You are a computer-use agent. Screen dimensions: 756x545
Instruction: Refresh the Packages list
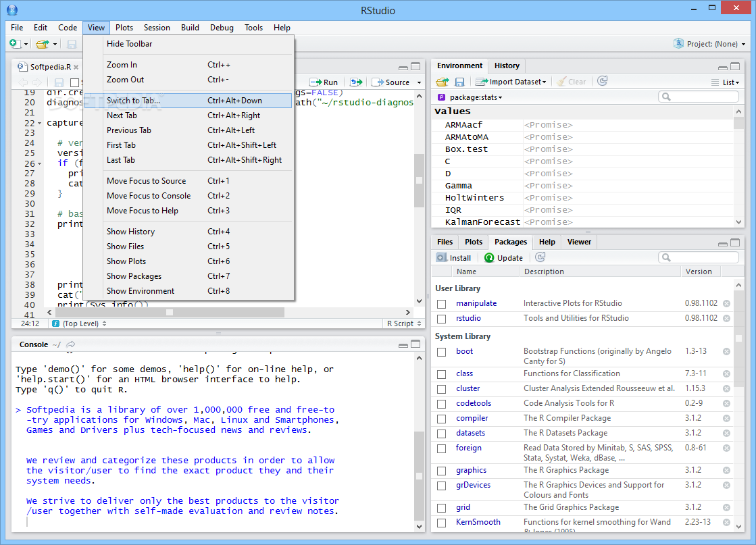pyautogui.click(x=540, y=257)
